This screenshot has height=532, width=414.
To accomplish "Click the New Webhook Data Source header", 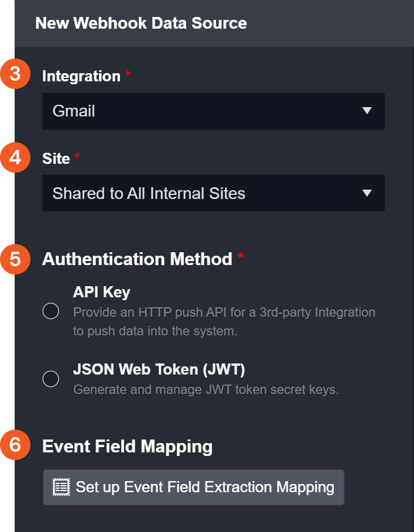I will (x=141, y=23).
